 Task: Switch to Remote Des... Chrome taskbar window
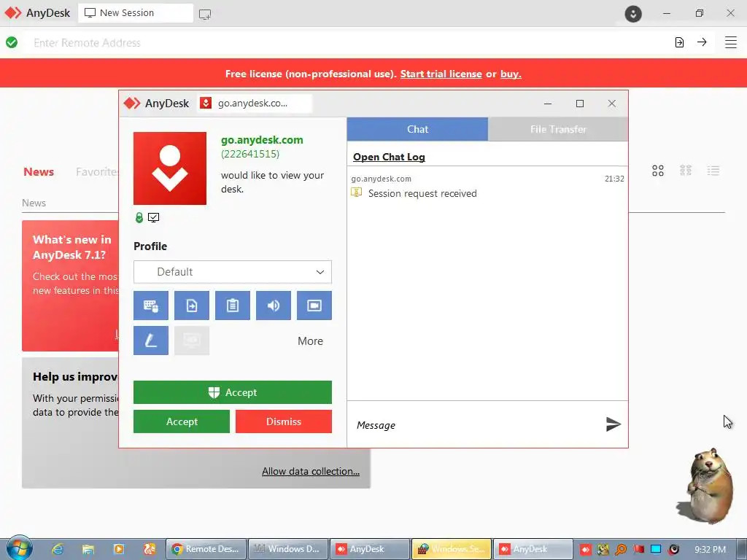coord(206,549)
